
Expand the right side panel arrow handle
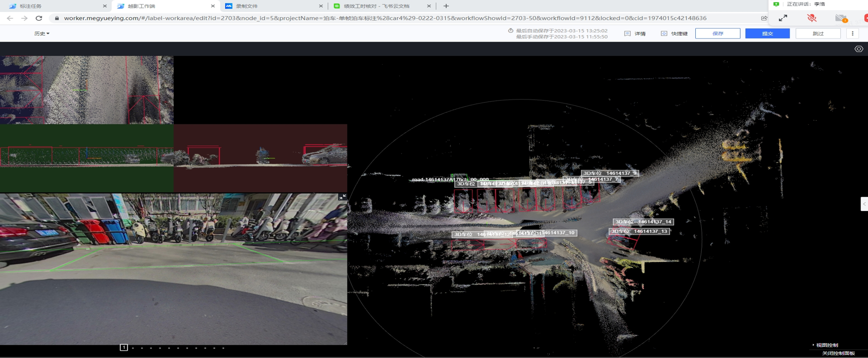[864, 204]
